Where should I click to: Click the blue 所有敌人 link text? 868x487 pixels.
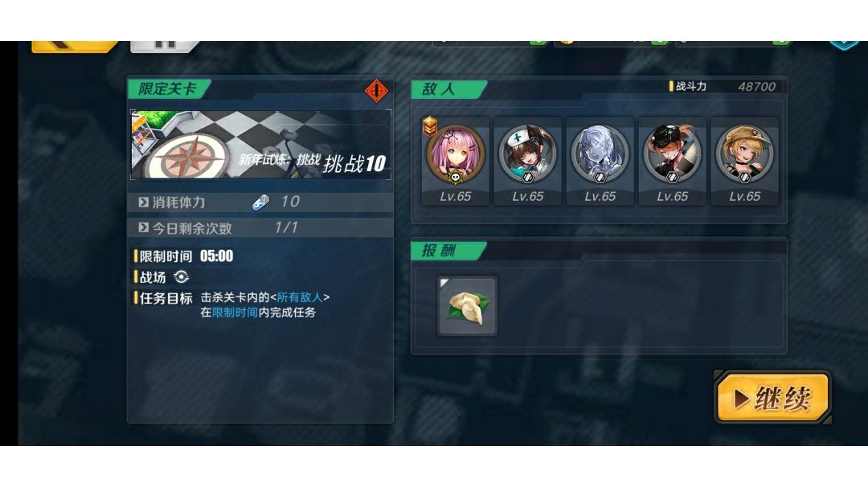pyautogui.click(x=300, y=297)
